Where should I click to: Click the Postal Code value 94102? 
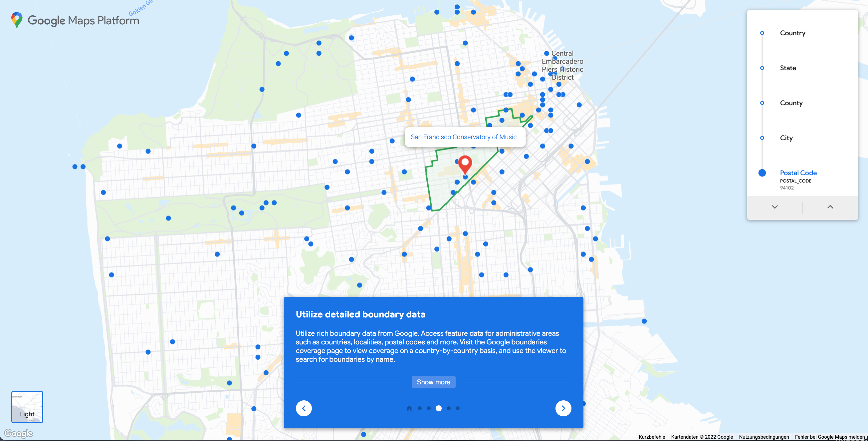point(787,188)
